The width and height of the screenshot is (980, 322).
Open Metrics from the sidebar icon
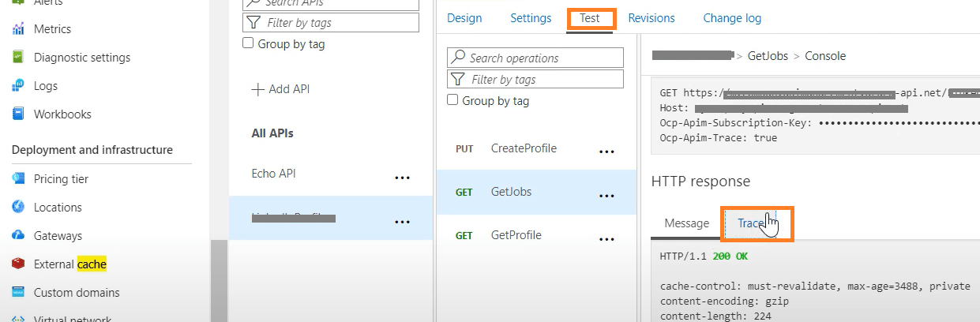coord(18,29)
